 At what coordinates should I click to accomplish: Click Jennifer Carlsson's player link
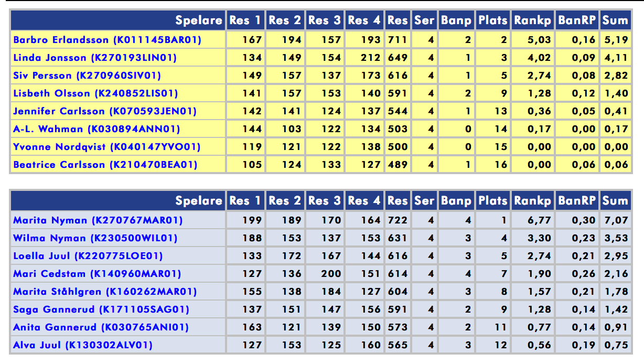(105, 111)
